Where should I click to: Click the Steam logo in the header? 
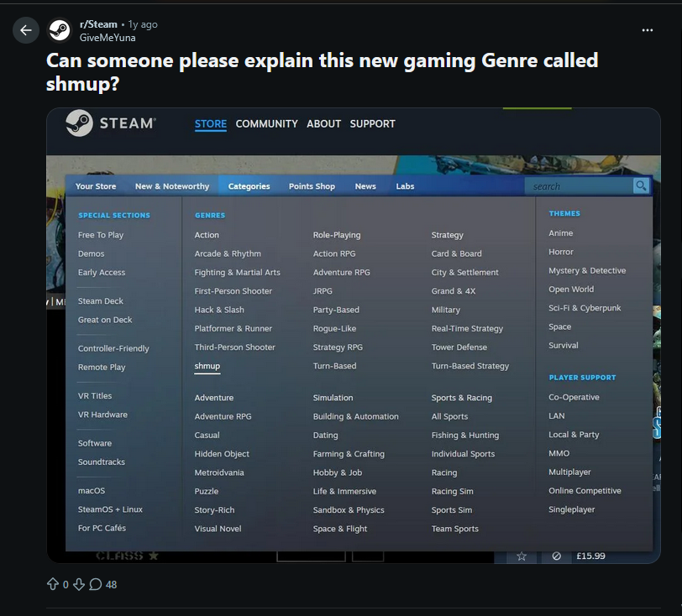[111, 123]
